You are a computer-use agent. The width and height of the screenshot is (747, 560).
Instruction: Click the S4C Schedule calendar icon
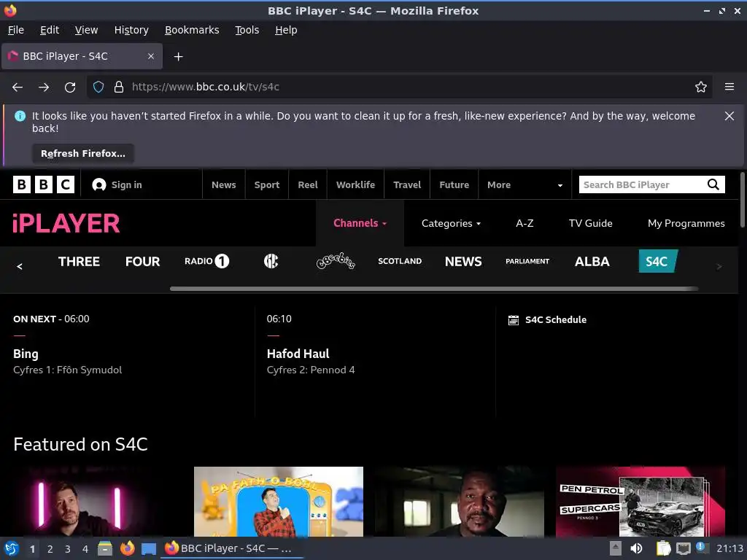tap(513, 320)
